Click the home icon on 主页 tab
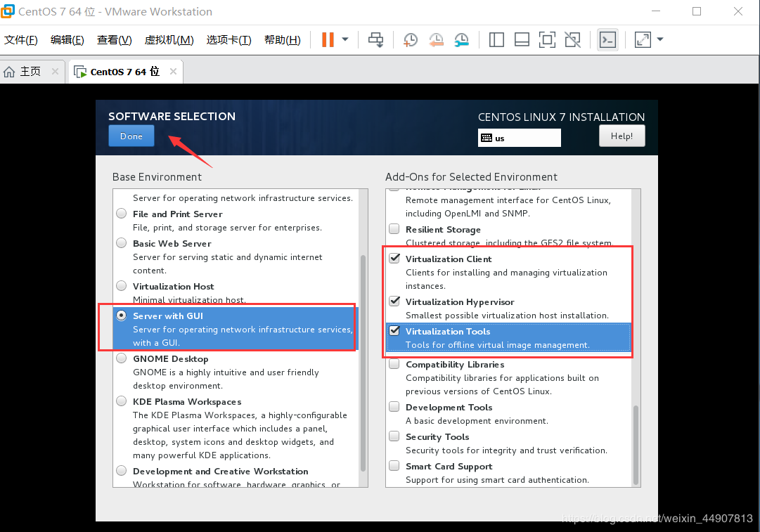Screen dimensions: 760x532 tap(9, 72)
